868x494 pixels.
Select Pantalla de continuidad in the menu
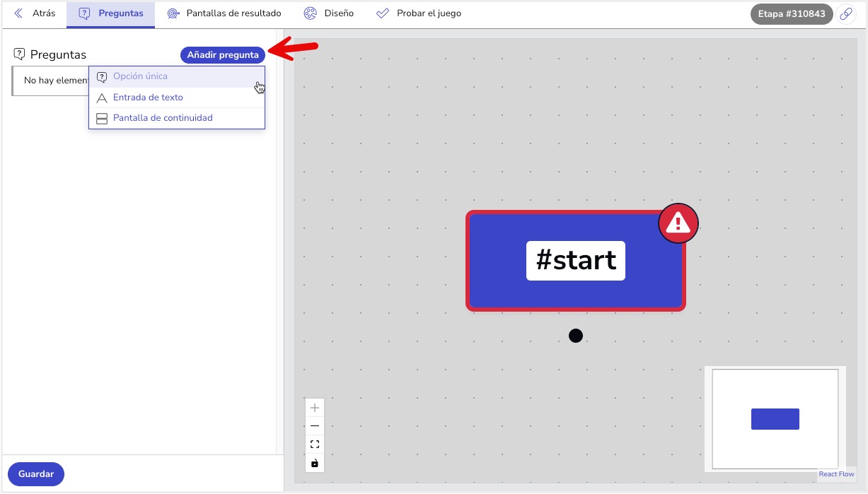click(164, 118)
